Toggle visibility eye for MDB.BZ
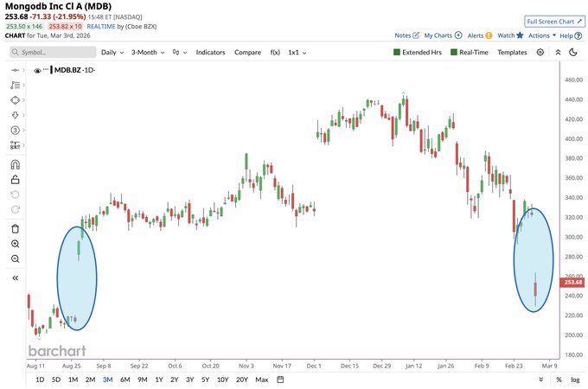 click(x=37, y=71)
